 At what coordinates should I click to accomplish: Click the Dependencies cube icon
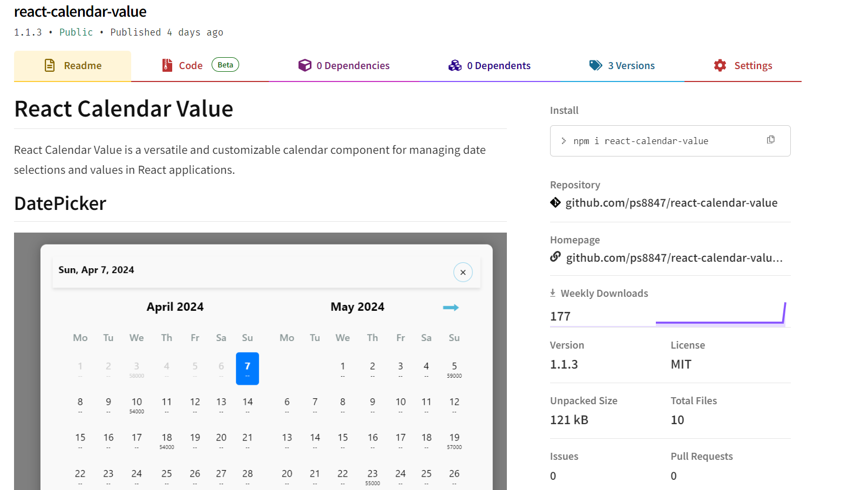click(x=305, y=65)
